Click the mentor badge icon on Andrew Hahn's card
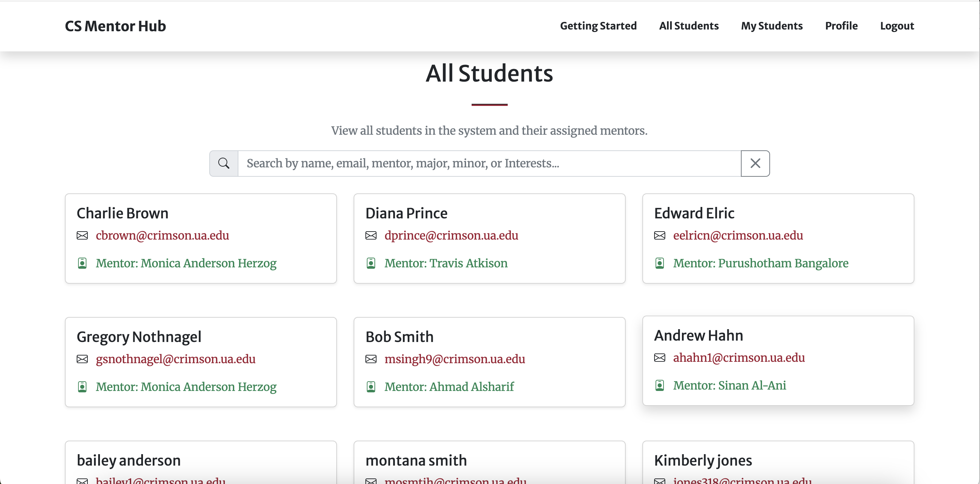 660,385
